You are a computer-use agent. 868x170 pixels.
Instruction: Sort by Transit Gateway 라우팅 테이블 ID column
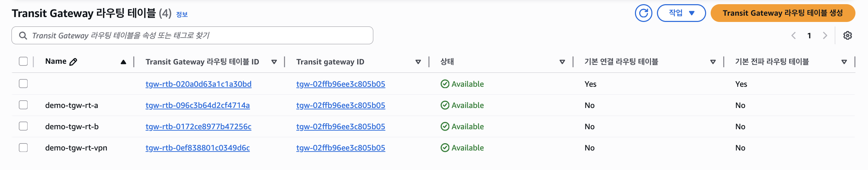[x=274, y=62]
